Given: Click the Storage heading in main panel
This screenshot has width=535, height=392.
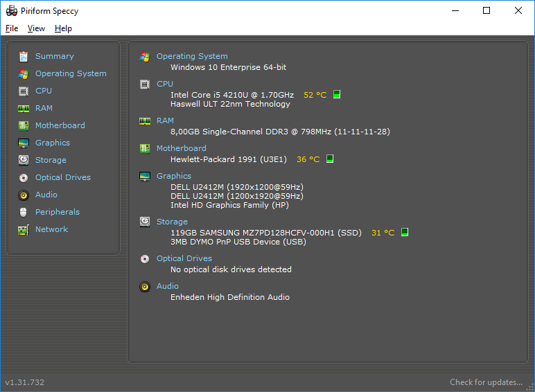Looking at the screenshot, I should coord(172,222).
